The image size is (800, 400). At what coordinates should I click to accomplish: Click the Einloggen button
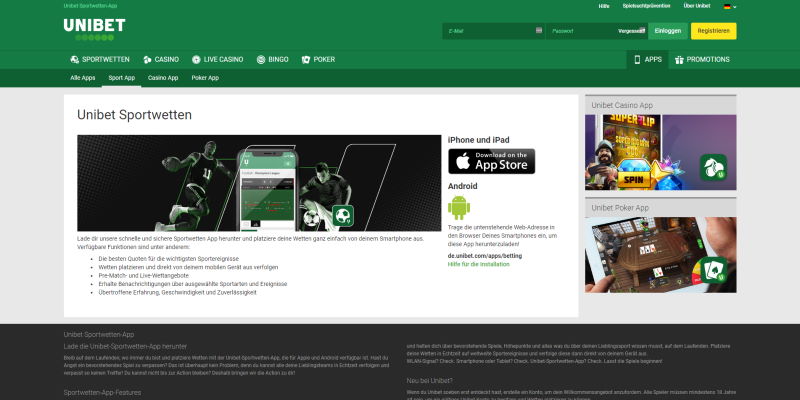point(668,31)
